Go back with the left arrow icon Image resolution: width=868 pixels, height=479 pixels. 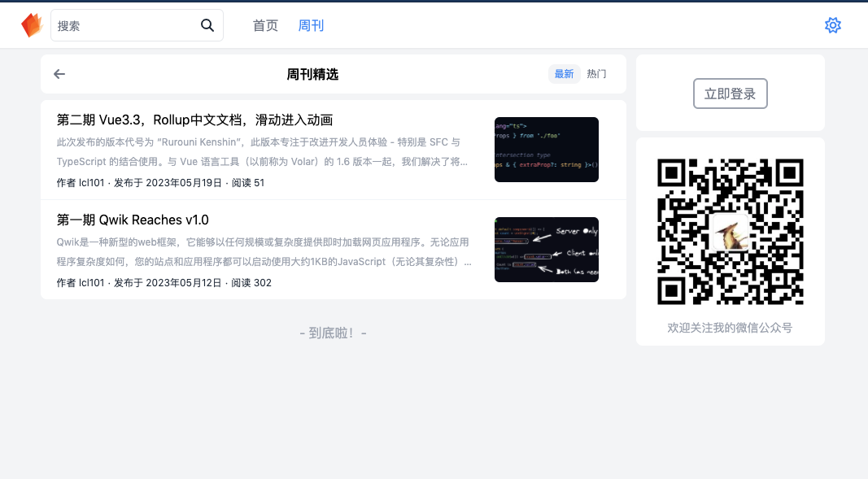pyautogui.click(x=59, y=74)
